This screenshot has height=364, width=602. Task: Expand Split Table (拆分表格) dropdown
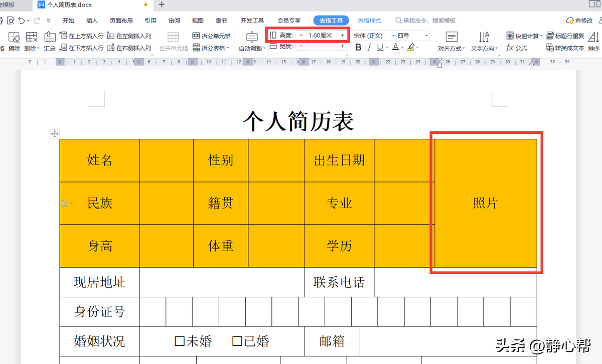(228, 48)
